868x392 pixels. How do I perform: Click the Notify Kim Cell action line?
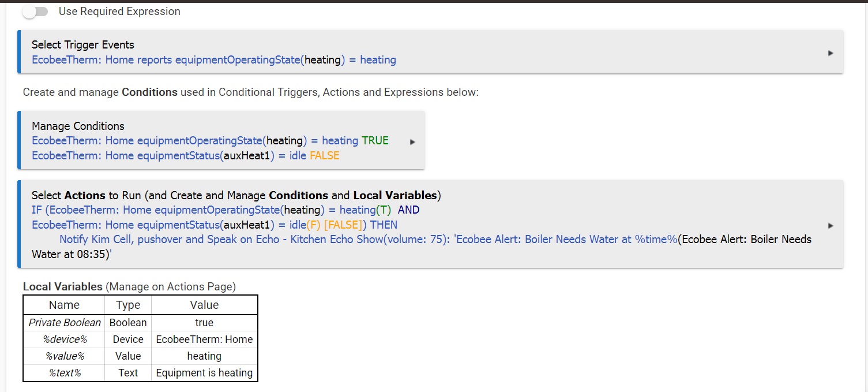pos(422,247)
